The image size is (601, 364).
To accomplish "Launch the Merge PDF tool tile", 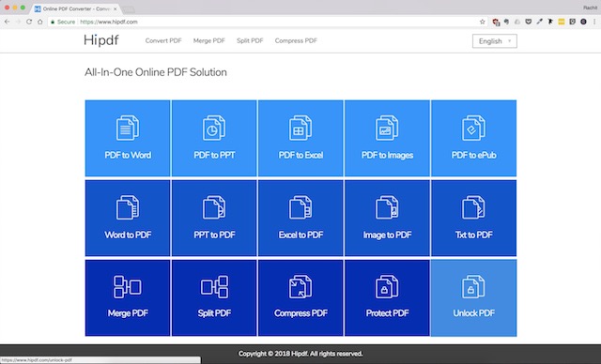I will pyautogui.click(x=128, y=297).
